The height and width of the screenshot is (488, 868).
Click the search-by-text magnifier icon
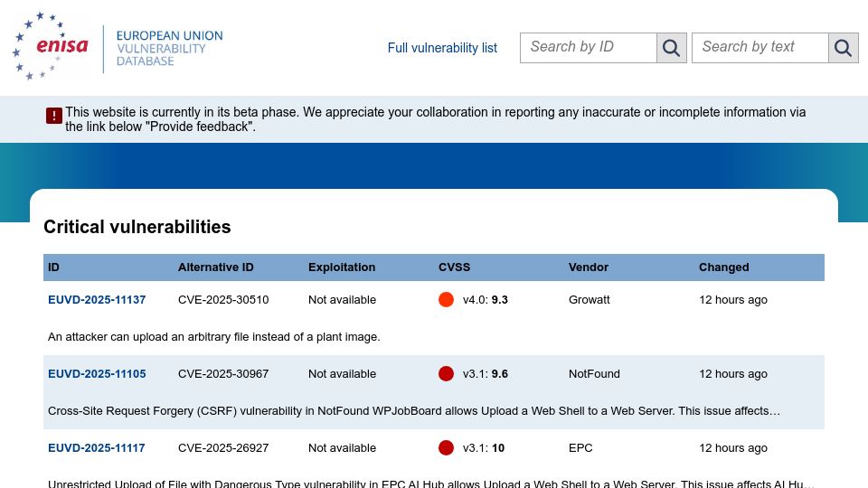point(843,48)
